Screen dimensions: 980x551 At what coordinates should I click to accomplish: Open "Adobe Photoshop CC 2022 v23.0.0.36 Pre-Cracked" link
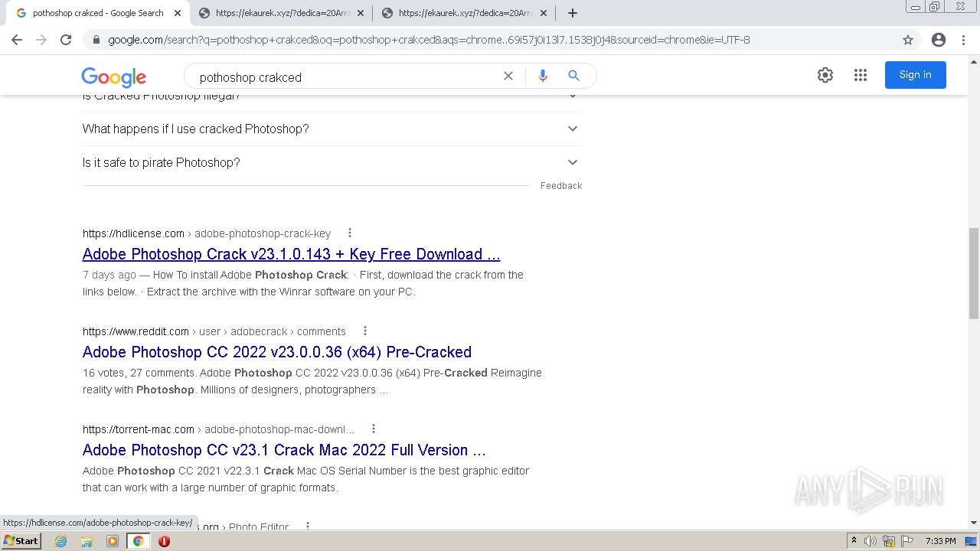click(x=277, y=352)
